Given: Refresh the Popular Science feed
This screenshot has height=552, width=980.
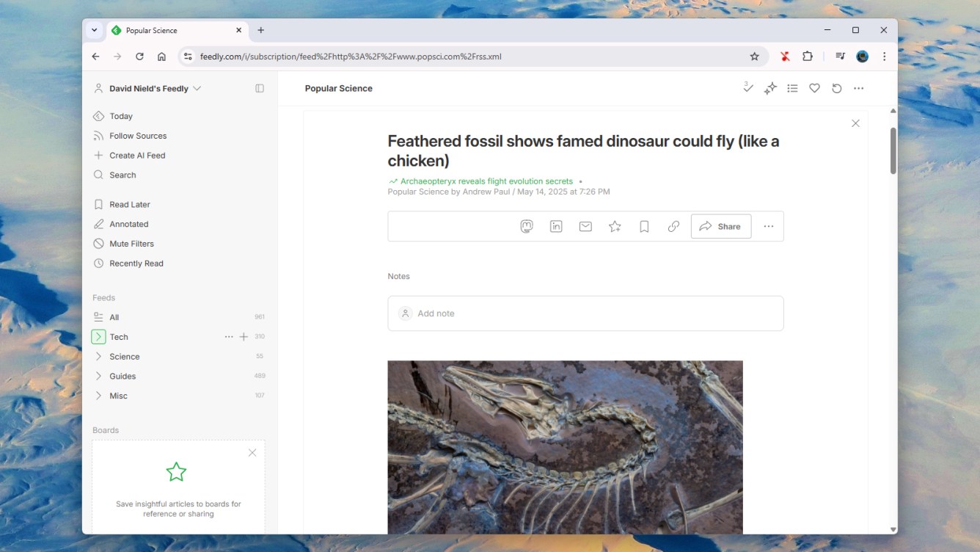Looking at the screenshot, I should [837, 88].
